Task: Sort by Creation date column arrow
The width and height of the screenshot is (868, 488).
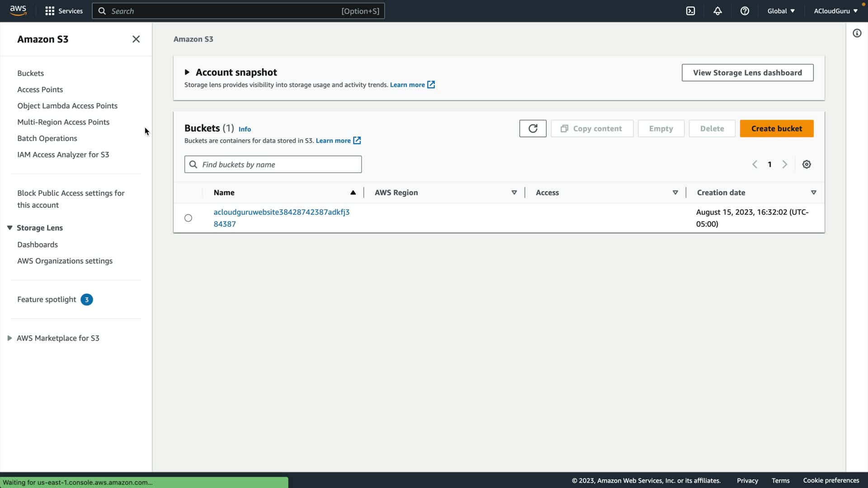Action: point(813,192)
